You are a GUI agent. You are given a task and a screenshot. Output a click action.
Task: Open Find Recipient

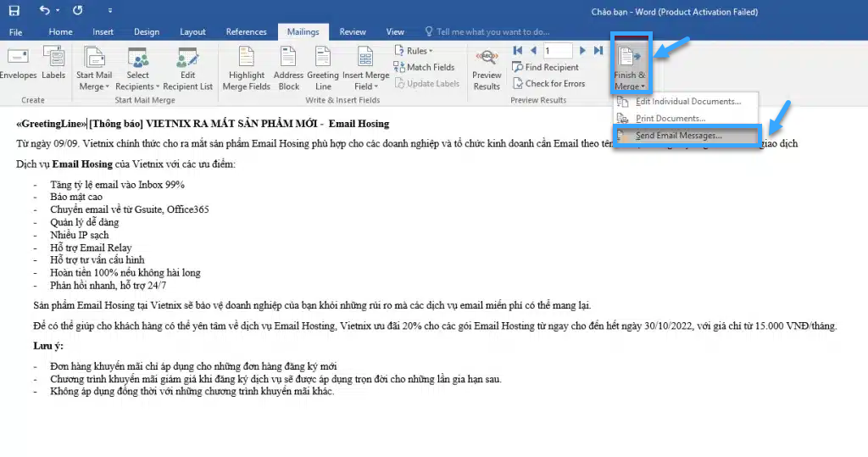point(546,67)
